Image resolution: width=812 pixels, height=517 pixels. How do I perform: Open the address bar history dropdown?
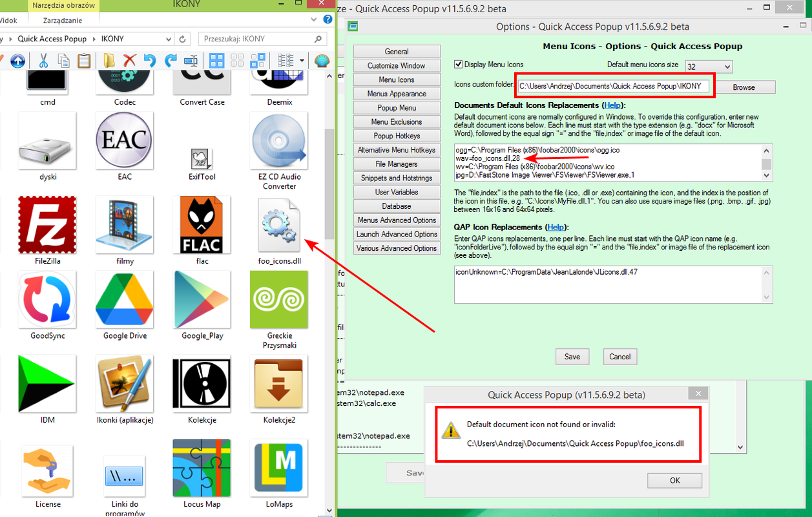(x=169, y=39)
